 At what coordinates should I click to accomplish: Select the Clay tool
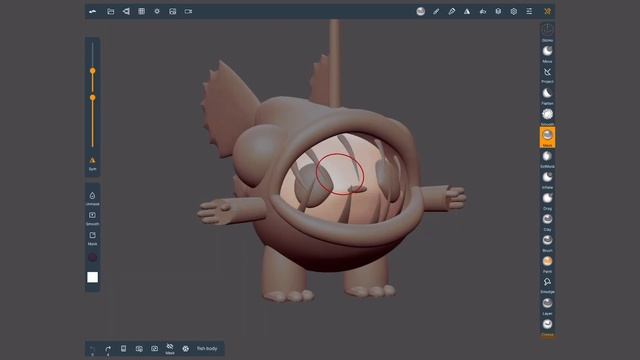tap(547, 222)
